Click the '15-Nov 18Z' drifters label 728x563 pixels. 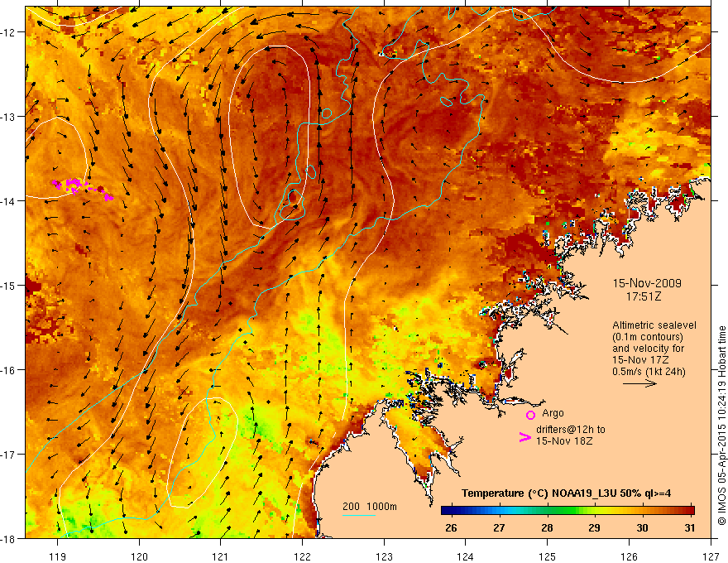[x=564, y=441]
